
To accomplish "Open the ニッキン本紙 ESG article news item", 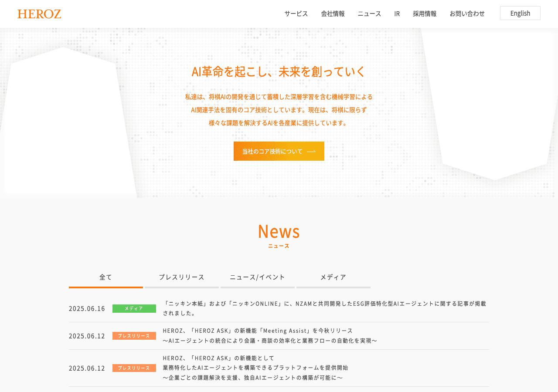I will click(324, 308).
